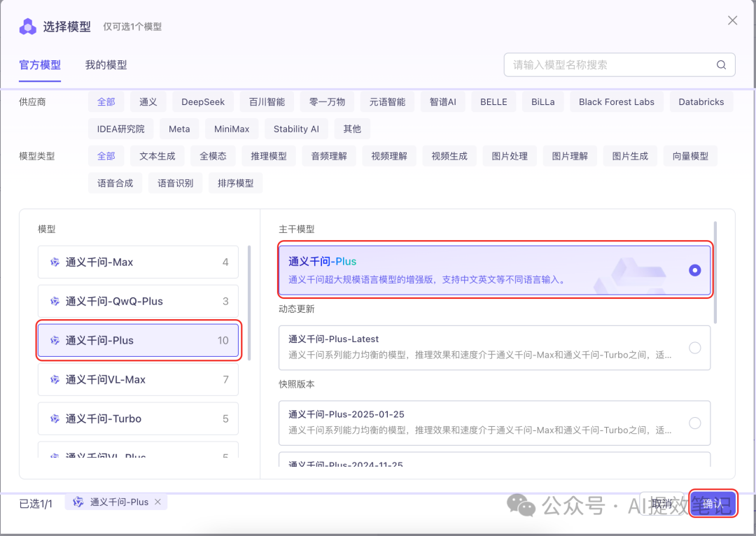The height and width of the screenshot is (536, 756).
Task: Filter supplier by BiLLa
Action: tap(543, 101)
